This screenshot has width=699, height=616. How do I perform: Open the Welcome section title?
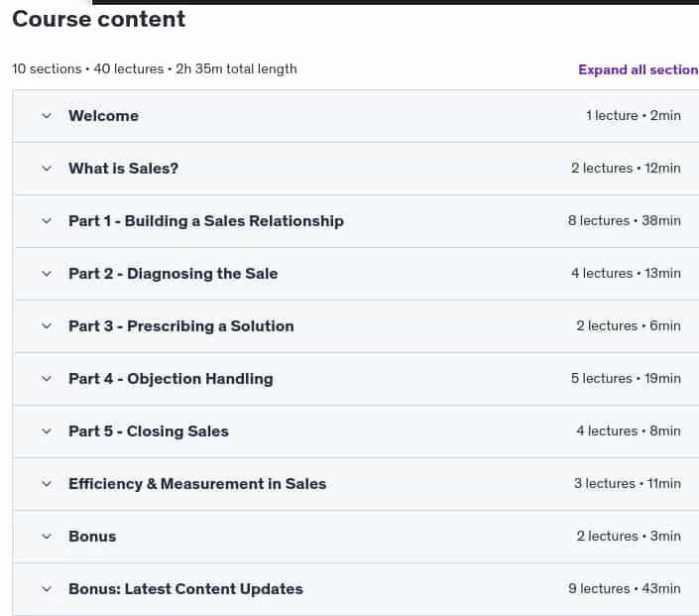pos(103,116)
